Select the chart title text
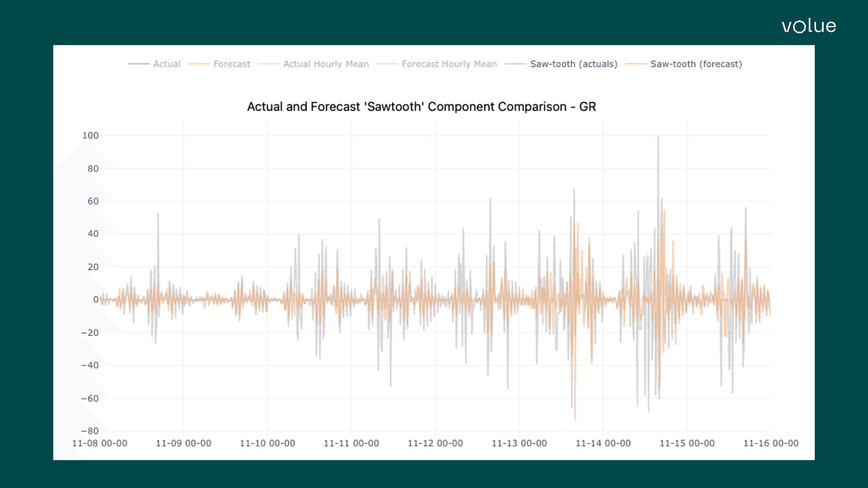This screenshot has height=488, width=868. 421,107
